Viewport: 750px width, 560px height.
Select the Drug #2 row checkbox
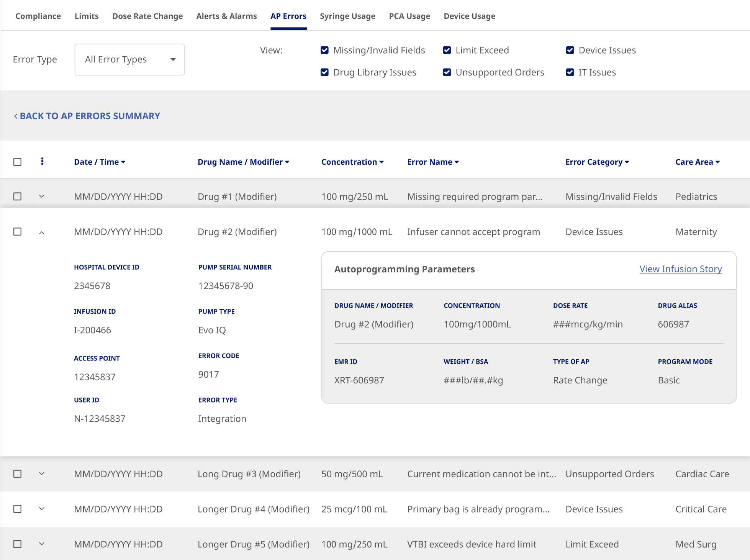point(17,232)
